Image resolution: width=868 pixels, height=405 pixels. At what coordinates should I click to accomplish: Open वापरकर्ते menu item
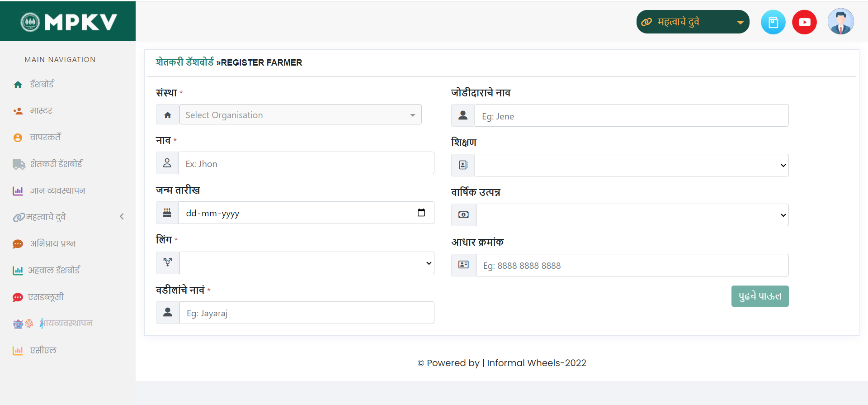[45, 137]
